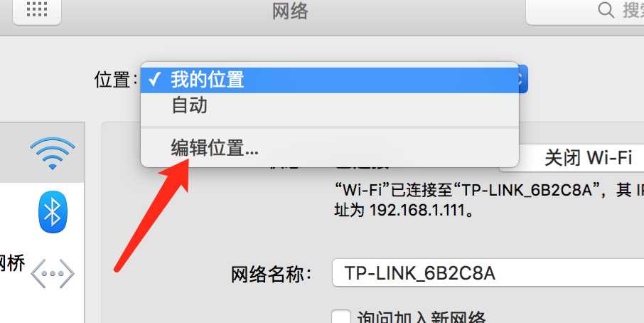The width and height of the screenshot is (644, 323).
Task: Select the 桥 service label in sidebar
Action: tap(12, 263)
